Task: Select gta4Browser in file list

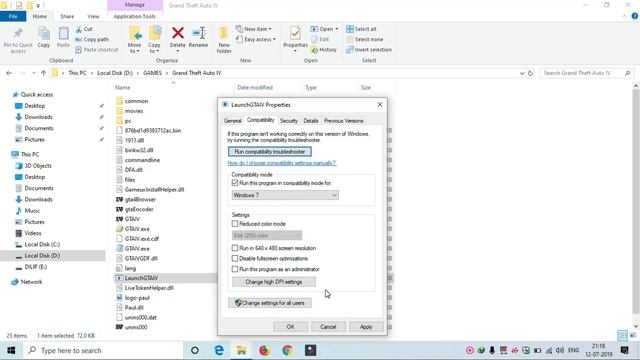Action: (x=140, y=200)
